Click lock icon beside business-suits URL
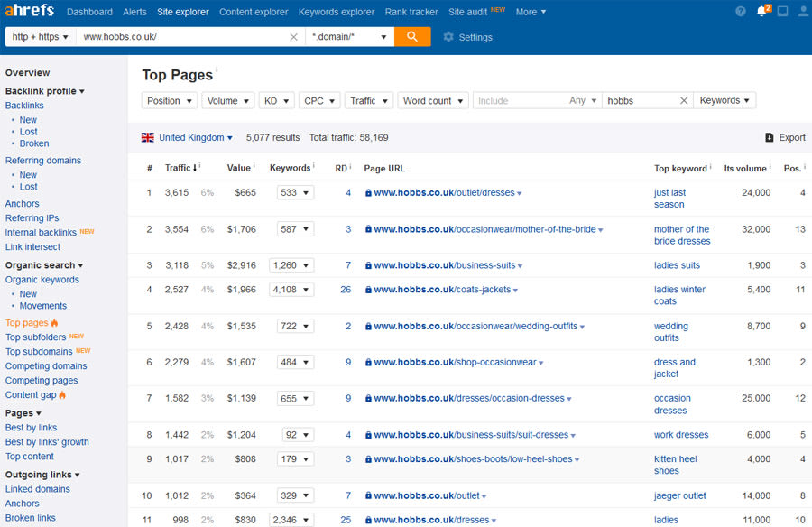The width and height of the screenshot is (812, 527). tap(368, 265)
